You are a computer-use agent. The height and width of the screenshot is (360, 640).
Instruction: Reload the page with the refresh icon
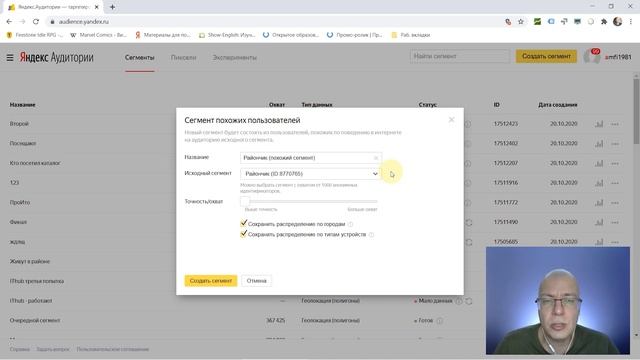36,22
